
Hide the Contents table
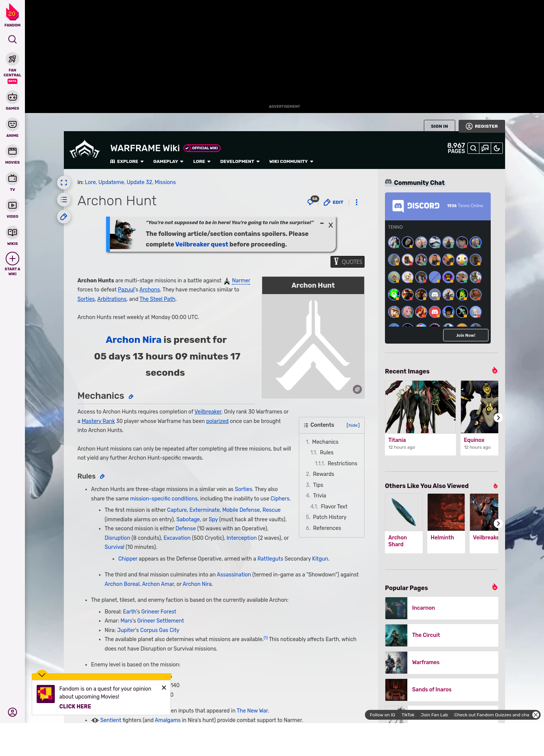(353, 425)
